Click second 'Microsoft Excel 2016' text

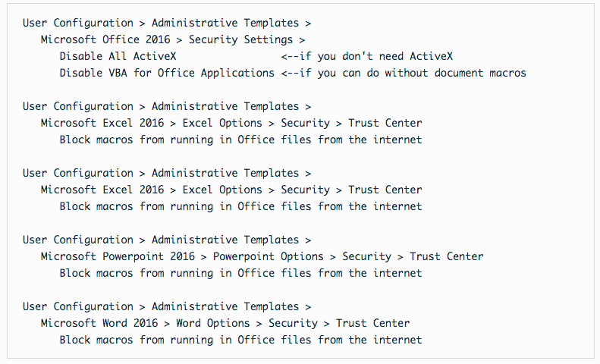pyautogui.click(x=102, y=190)
